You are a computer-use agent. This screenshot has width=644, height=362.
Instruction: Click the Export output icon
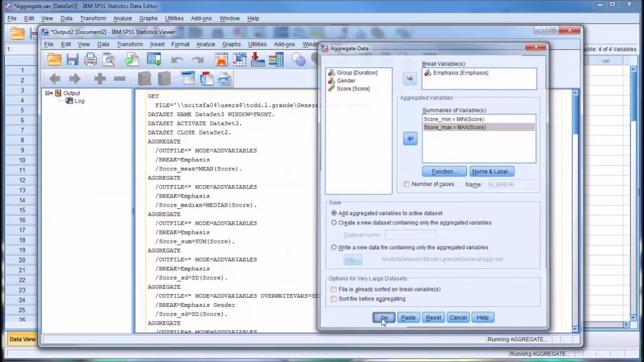(132, 60)
